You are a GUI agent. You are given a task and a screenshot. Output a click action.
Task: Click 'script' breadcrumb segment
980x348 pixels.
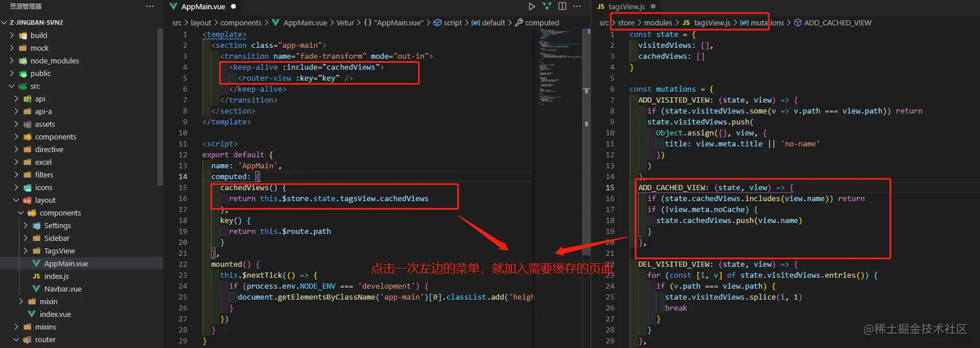(453, 23)
